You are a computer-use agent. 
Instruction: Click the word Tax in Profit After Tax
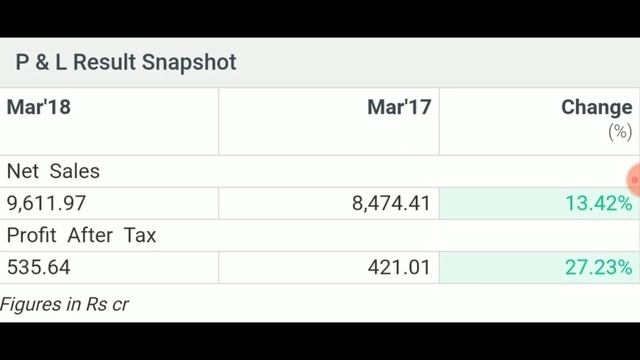tap(140, 235)
